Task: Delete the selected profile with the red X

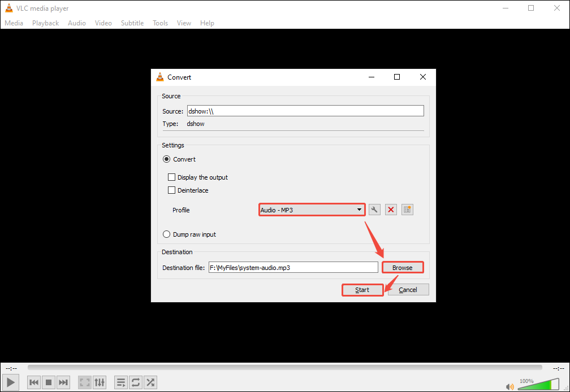Action: pyautogui.click(x=391, y=210)
